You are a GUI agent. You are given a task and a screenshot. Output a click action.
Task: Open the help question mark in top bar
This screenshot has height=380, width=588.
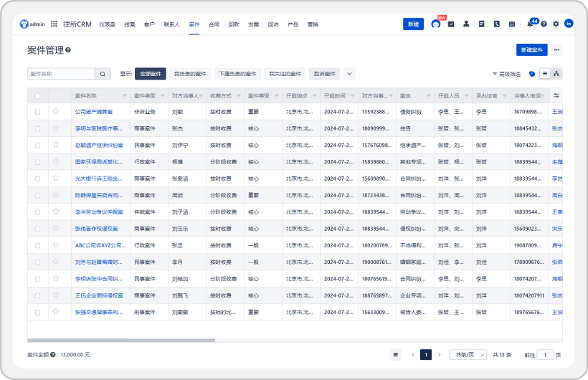544,24
